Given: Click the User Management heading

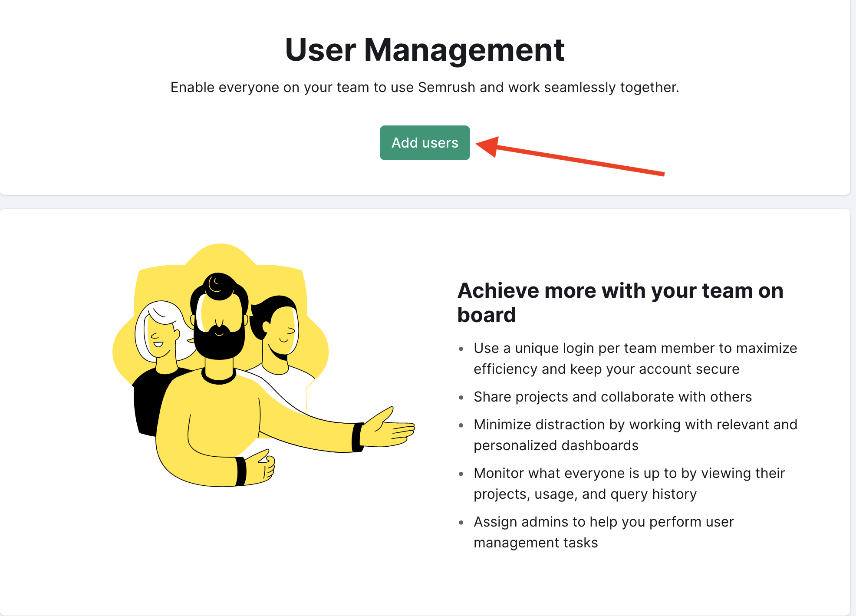Looking at the screenshot, I should point(425,49).
